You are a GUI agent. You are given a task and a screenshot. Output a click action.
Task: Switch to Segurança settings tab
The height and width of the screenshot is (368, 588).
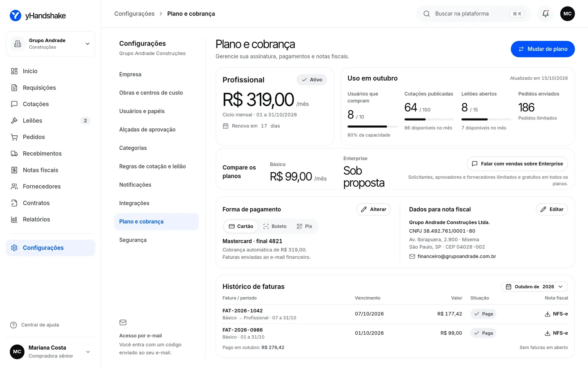(156, 240)
